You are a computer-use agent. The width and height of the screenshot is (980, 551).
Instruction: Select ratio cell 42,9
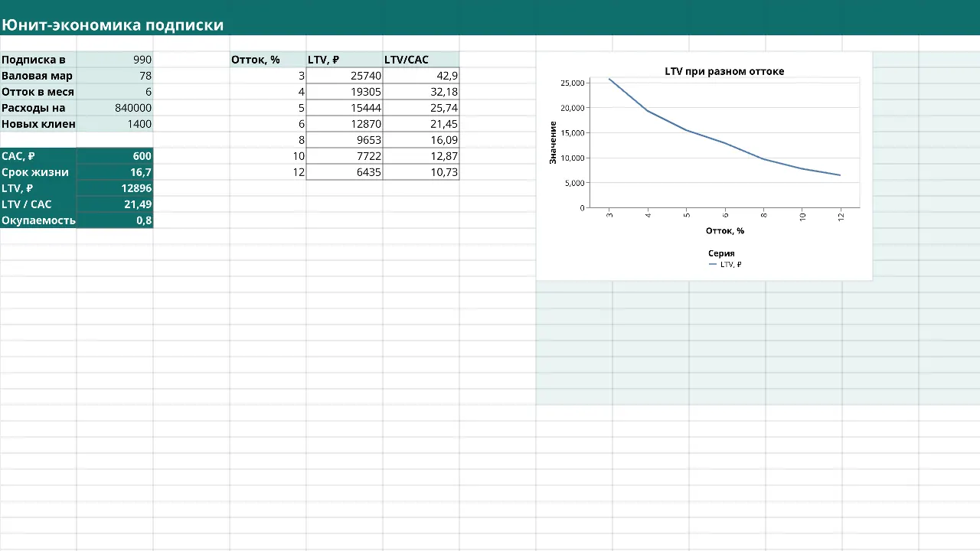[421, 76]
